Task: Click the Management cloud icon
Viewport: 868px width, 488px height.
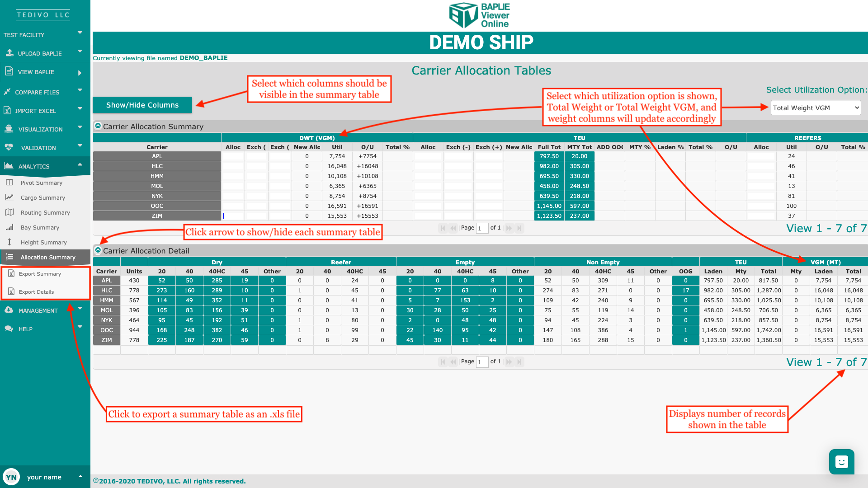Action: pyautogui.click(x=9, y=310)
